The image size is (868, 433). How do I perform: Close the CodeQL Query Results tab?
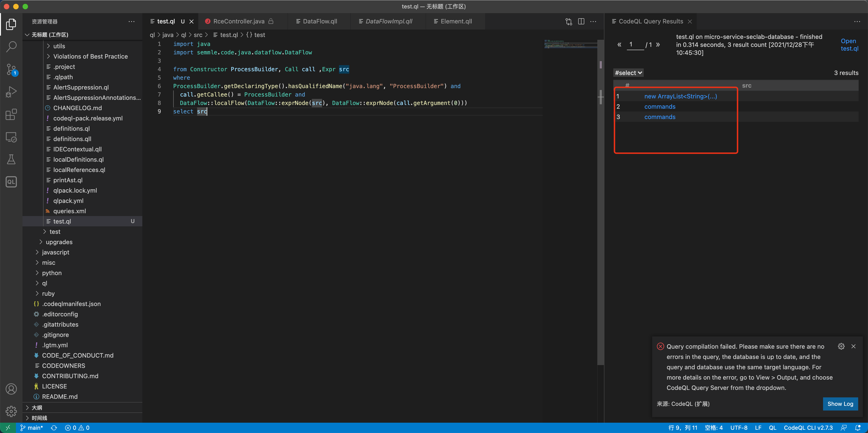pos(690,22)
